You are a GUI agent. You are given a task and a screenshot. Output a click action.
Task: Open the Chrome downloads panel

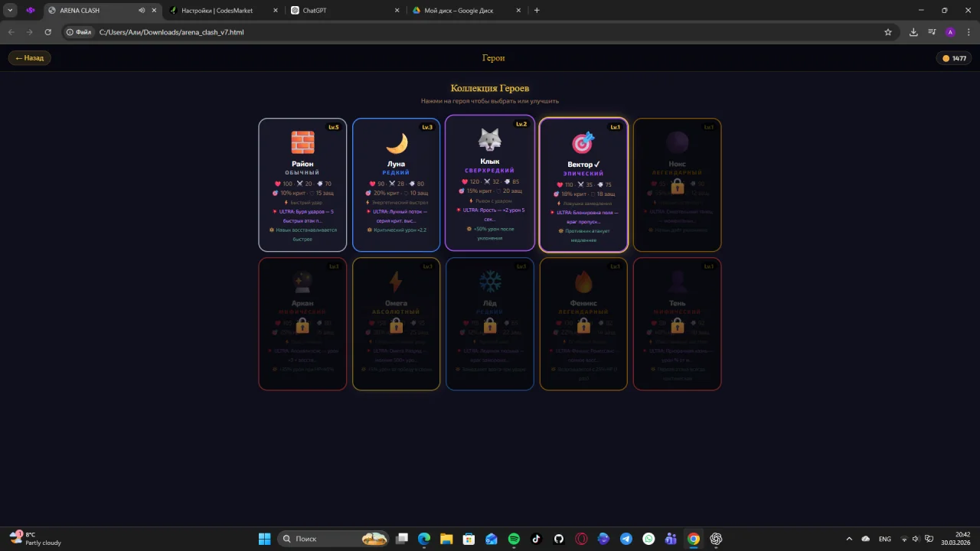pos(913,32)
